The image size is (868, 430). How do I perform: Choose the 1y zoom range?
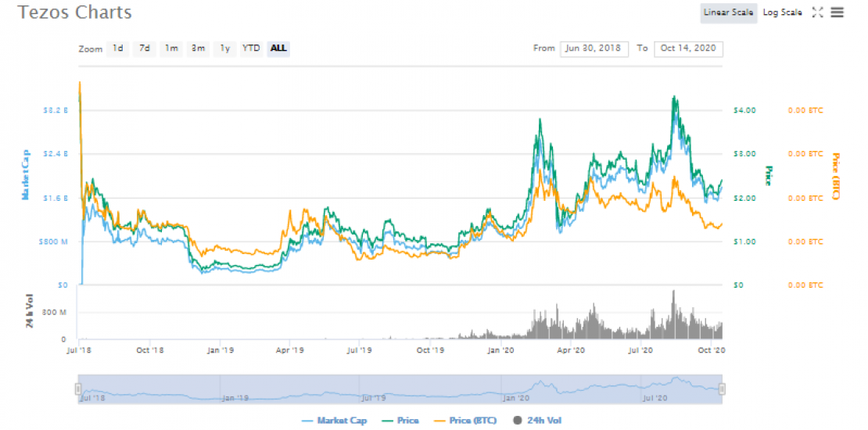point(224,48)
